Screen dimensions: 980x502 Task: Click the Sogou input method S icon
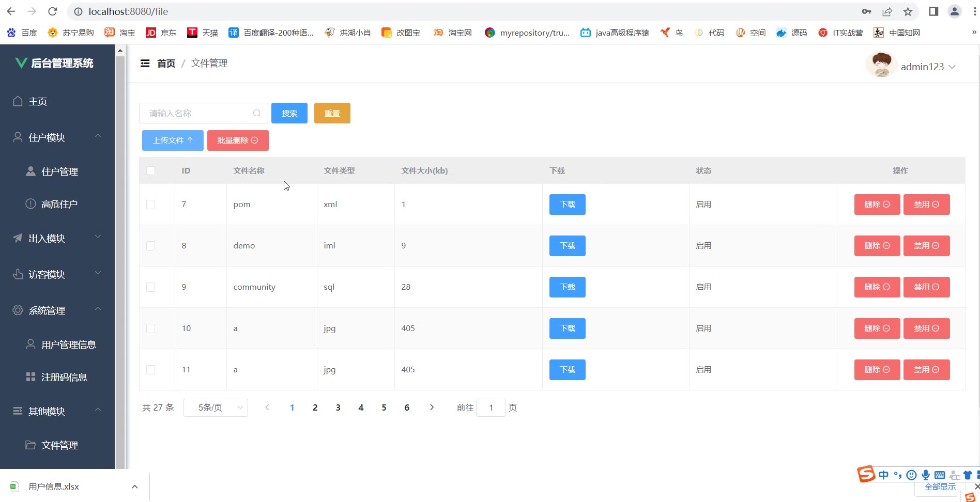click(x=866, y=474)
